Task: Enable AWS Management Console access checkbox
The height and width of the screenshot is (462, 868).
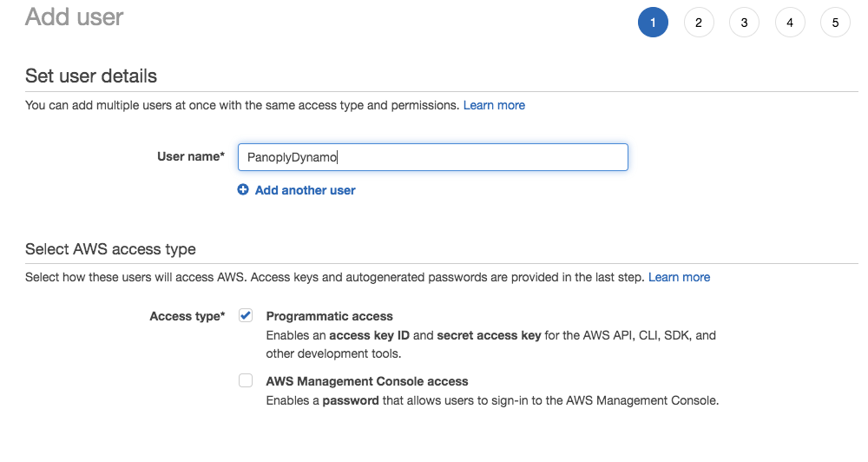Action: [x=246, y=380]
